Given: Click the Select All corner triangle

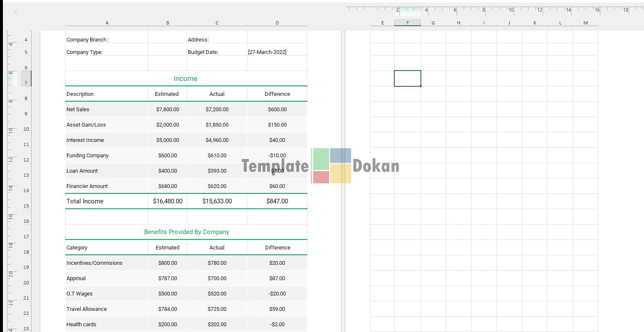Looking at the screenshot, I should tap(15, 11).
